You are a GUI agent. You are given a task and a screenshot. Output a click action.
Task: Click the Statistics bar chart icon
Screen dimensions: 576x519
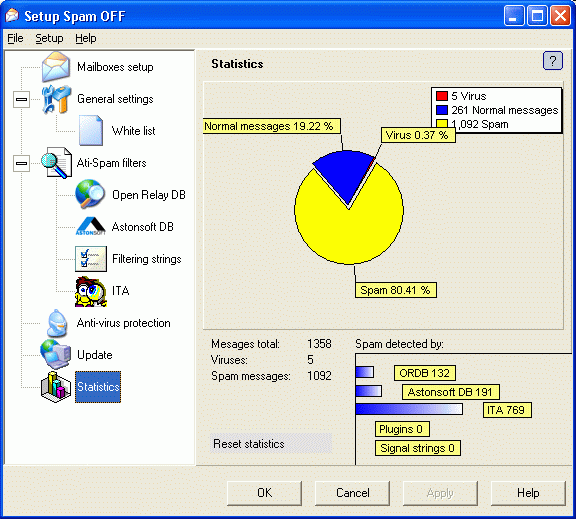[56, 387]
